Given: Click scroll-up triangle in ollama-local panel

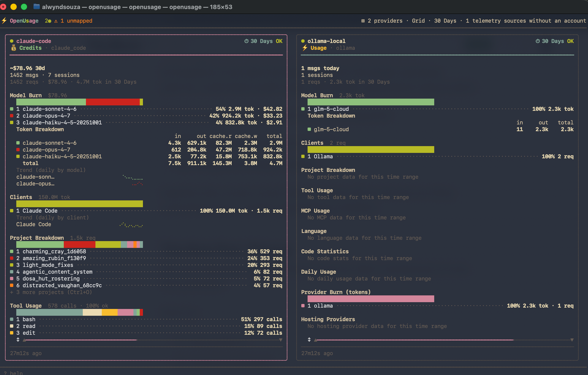Looking at the screenshot, I should tap(315, 340).
